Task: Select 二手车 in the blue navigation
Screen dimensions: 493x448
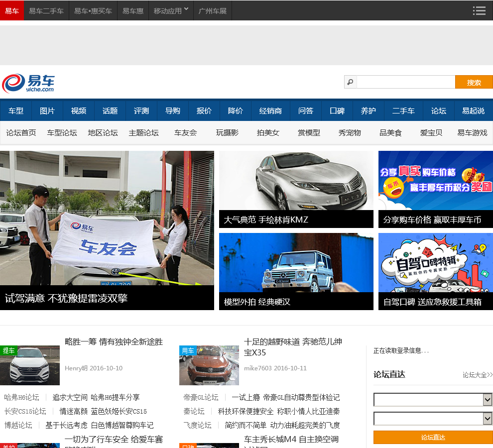Action: click(x=403, y=111)
